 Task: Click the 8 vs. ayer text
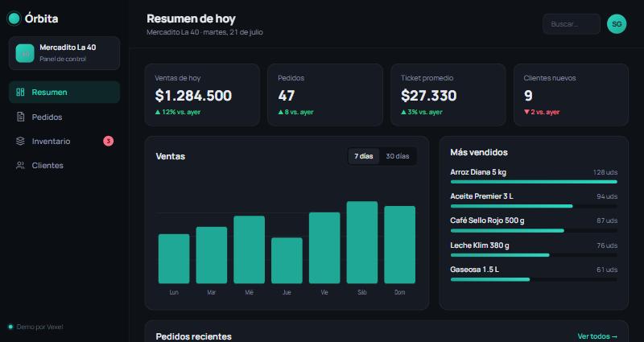click(x=299, y=112)
